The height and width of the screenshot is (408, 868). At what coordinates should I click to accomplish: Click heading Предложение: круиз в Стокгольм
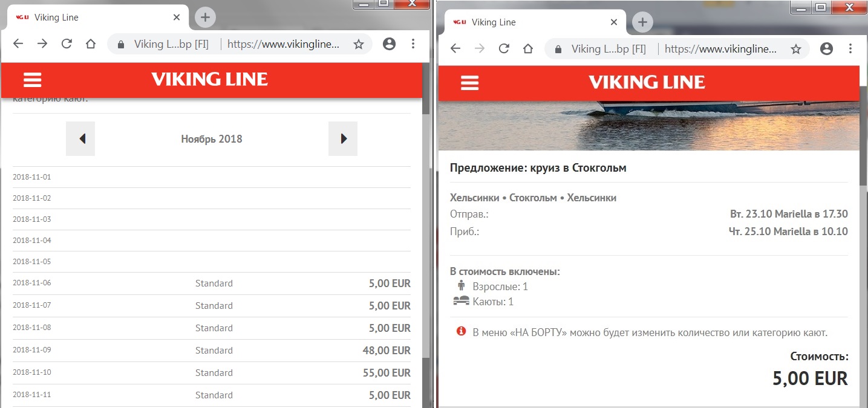click(538, 168)
